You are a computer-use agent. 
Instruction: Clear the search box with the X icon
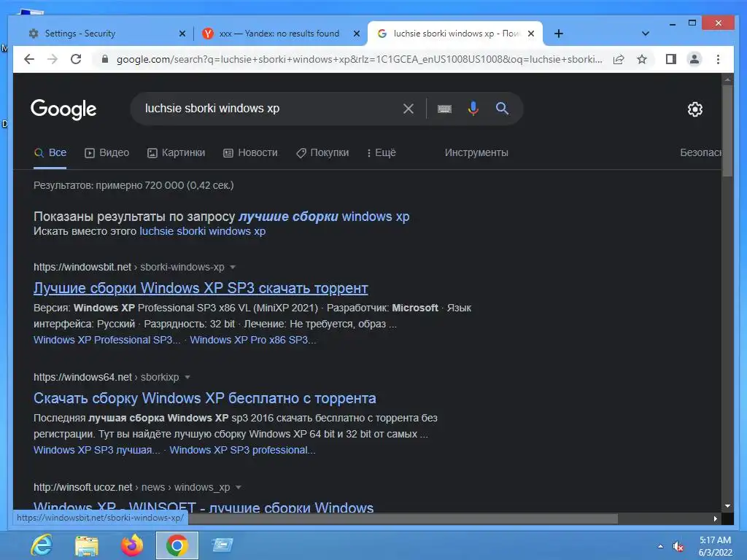[x=409, y=109]
